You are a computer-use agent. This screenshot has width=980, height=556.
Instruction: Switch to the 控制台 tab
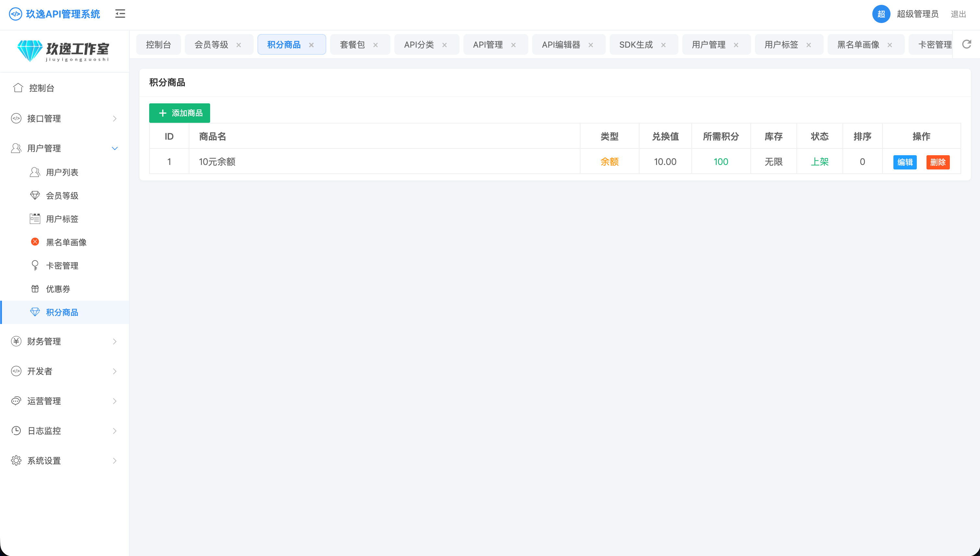(x=158, y=45)
